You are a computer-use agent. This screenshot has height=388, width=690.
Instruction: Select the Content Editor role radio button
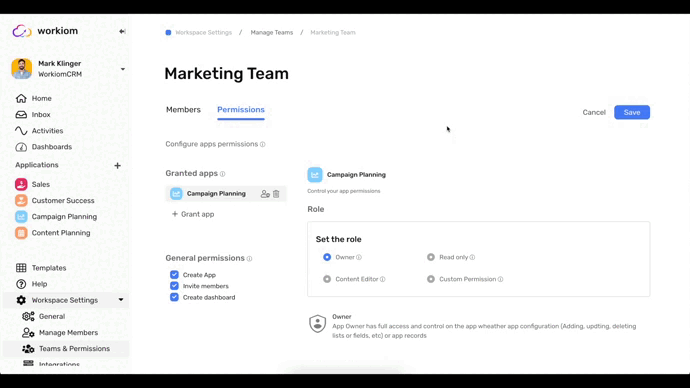click(327, 279)
